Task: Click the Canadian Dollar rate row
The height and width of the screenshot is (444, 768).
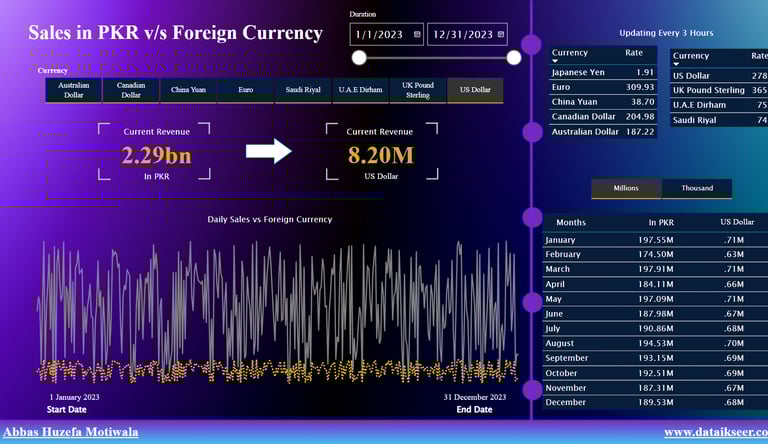Action: (603, 117)
